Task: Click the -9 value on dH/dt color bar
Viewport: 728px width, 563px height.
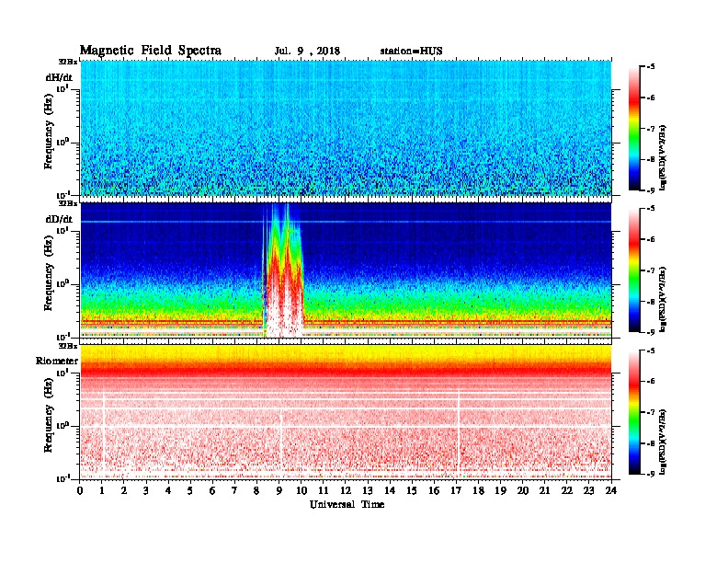Action: coord(651,190)
